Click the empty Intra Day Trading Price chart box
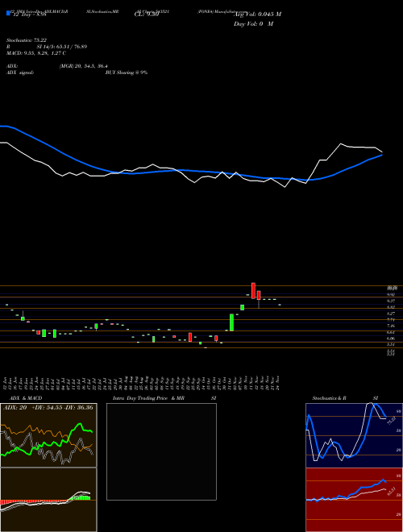Screen dimensions: 403x532 click(161, 451)
